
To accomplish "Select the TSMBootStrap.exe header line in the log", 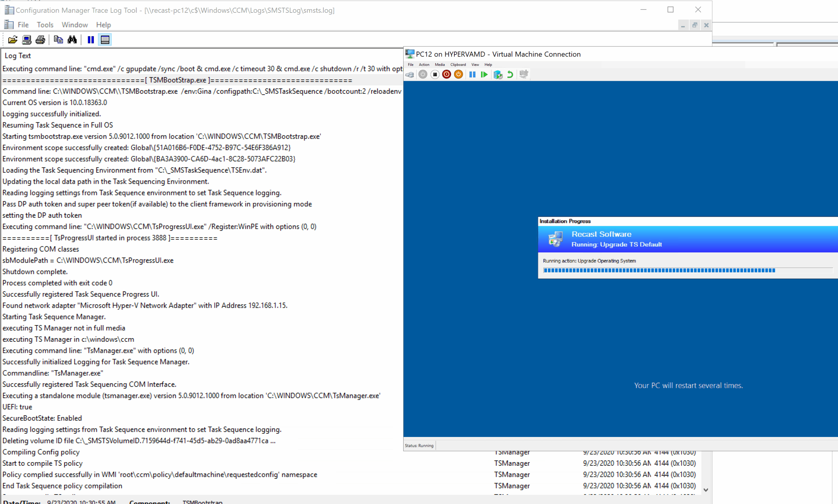I will point(177,80).
